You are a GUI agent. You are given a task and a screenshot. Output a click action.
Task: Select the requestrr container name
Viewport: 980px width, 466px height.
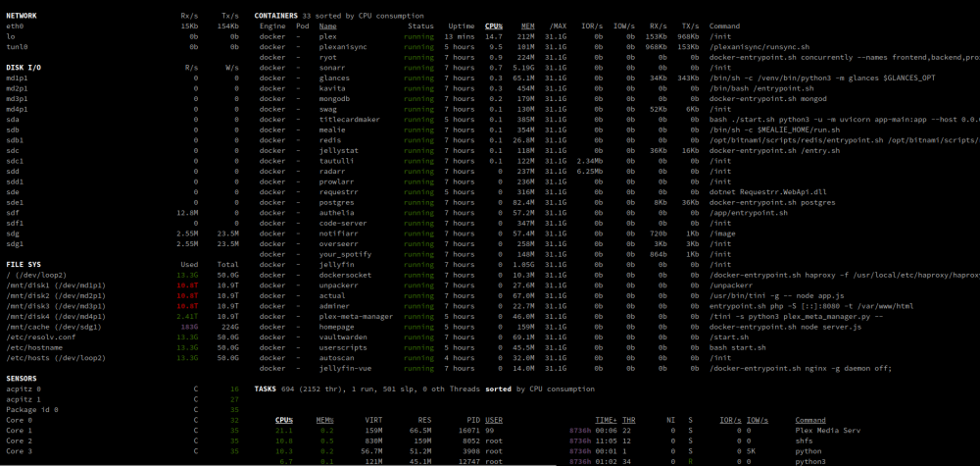[x=338, y=192]
